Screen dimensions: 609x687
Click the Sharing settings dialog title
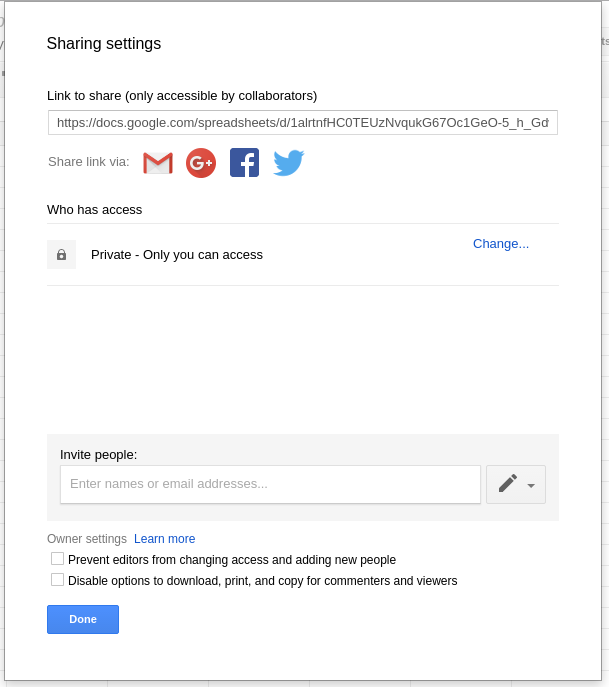(104, 43)
